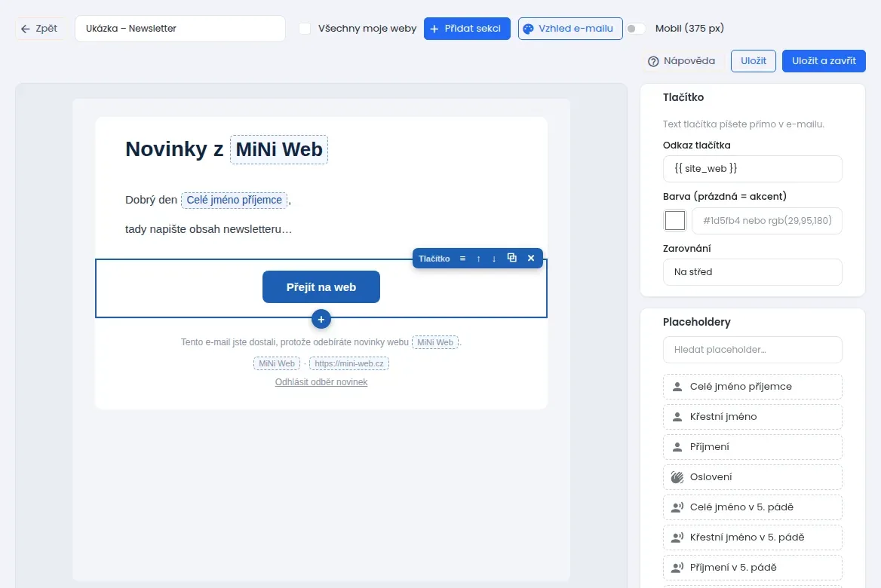Image resolution: width=881 pixels, height=588 pixels.
Task: Click the MiNi Web chip in the heading
Action: [x=278, y=149]
